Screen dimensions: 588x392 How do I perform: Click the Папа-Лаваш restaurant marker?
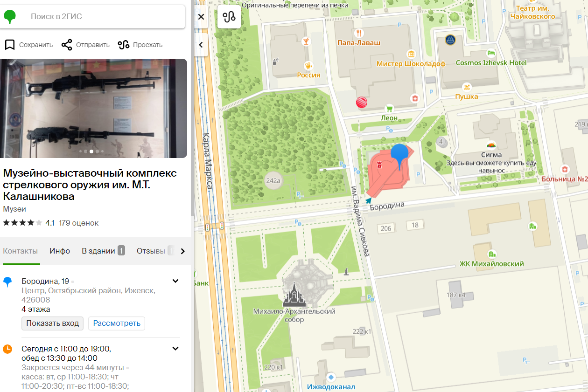click(x=359, y=33)
